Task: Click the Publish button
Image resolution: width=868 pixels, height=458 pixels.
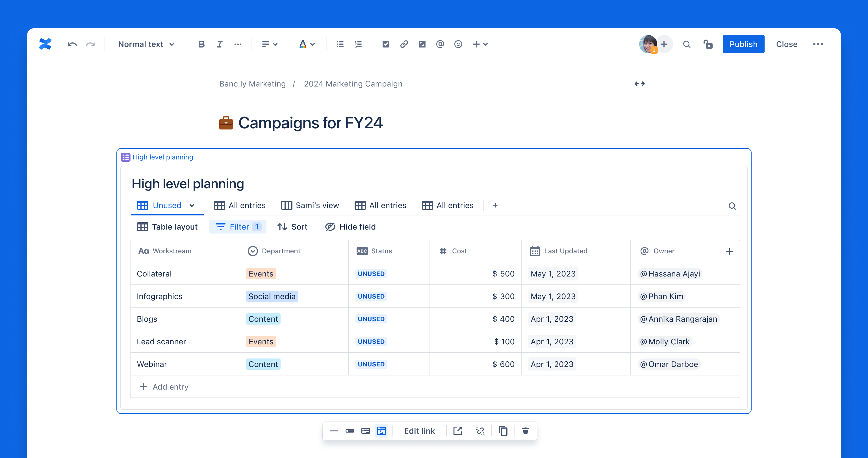Action: pyautogui.click(x=743, y=44)
